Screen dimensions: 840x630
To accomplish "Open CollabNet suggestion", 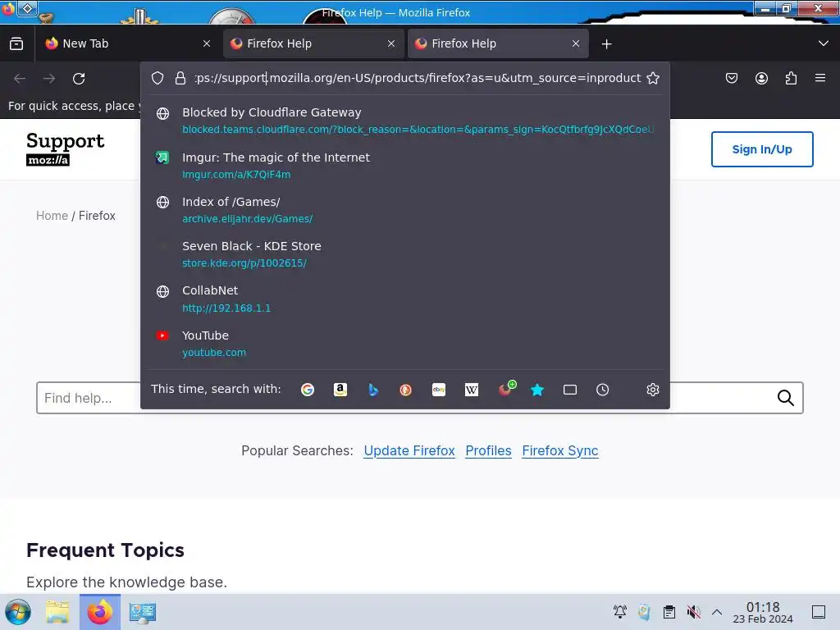I will [405, 299].
